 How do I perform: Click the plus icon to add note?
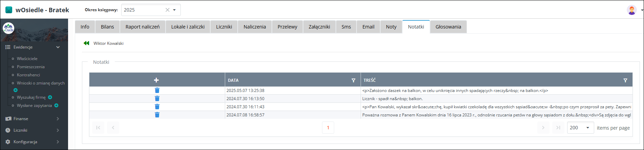point(156,80)
